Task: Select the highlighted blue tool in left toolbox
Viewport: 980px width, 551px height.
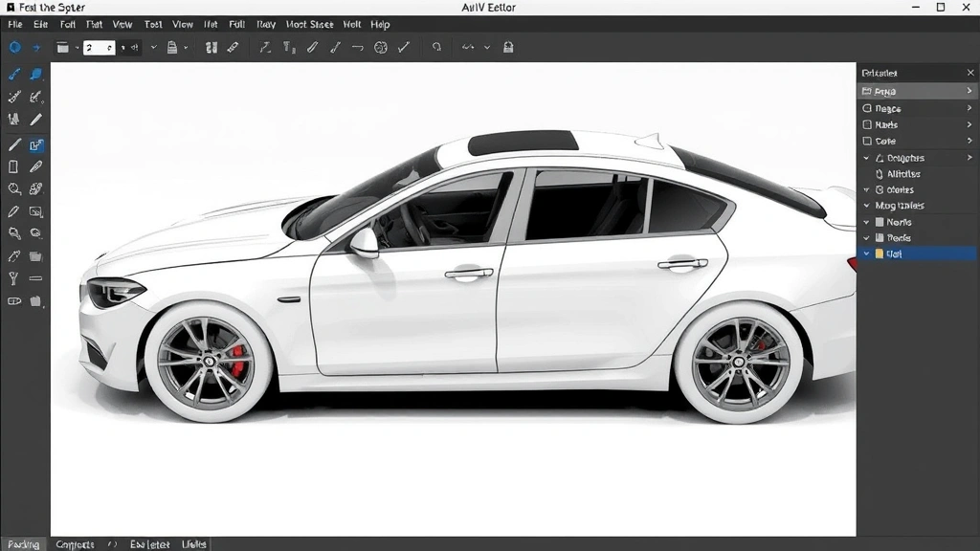Action: [x=36, y=145]
